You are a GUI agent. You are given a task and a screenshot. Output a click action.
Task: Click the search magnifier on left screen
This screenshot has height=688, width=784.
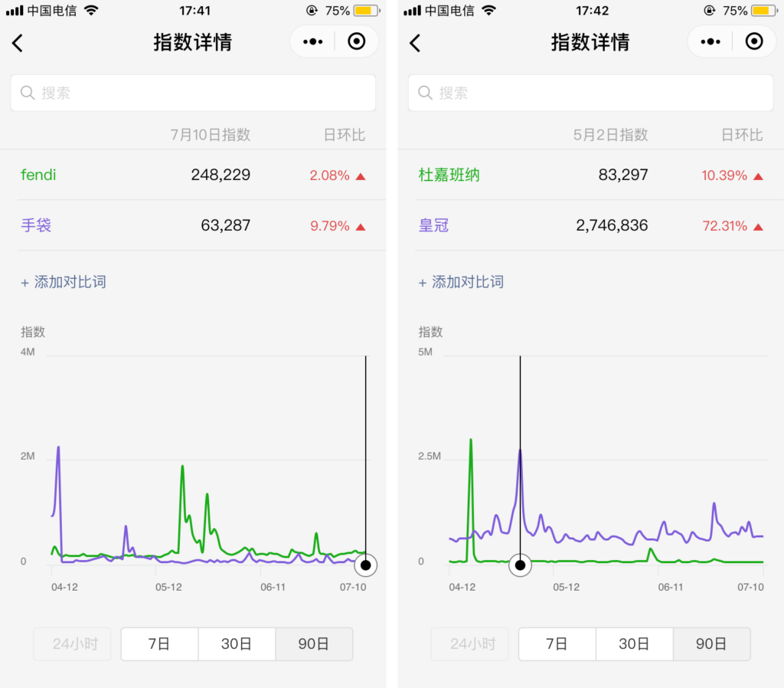point(28,93)
